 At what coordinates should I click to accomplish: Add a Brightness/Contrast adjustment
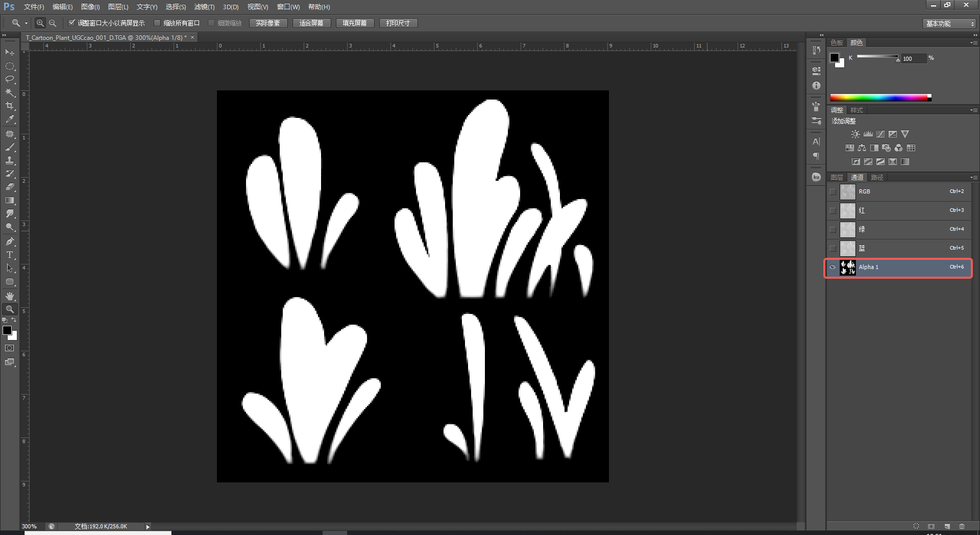click(x=855, y=134)
